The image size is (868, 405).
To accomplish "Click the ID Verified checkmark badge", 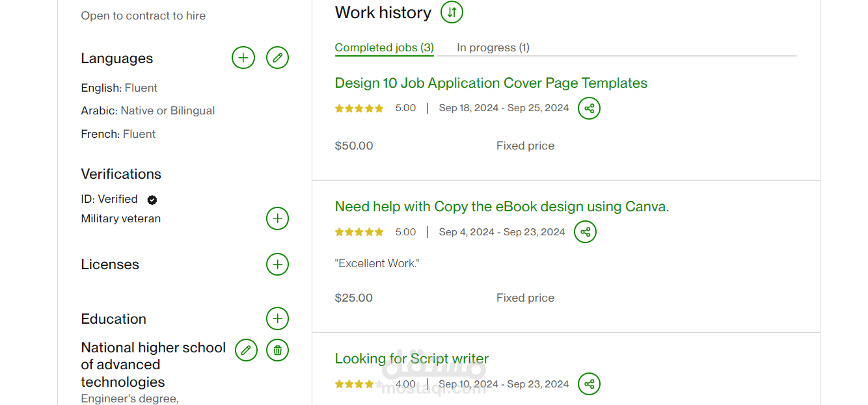I will click(152, 200).
